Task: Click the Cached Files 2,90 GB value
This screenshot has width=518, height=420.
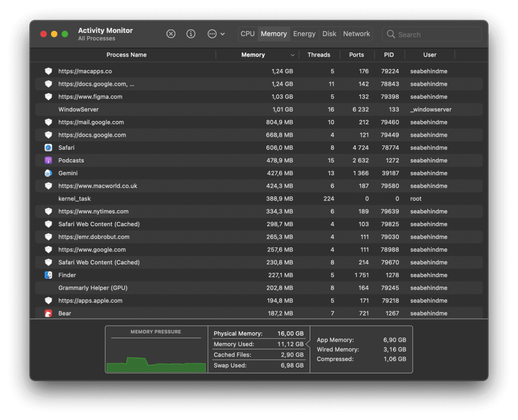Action: 292,355
